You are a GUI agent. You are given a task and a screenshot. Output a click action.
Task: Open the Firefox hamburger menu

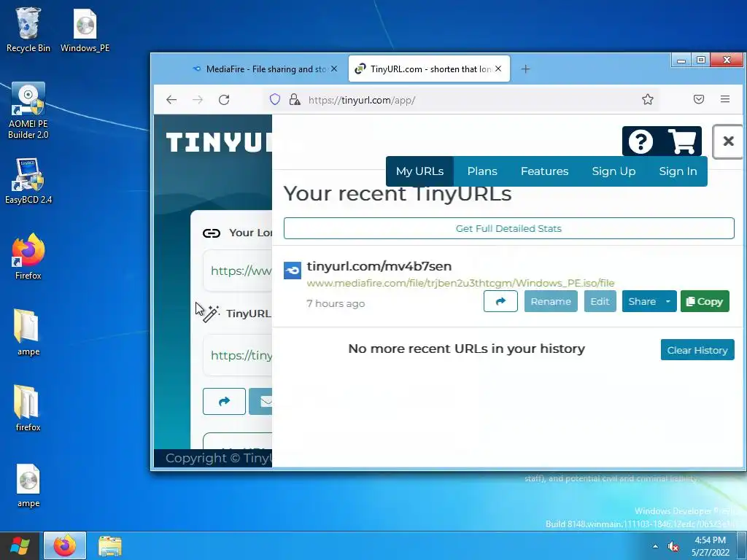pos(725,99)
